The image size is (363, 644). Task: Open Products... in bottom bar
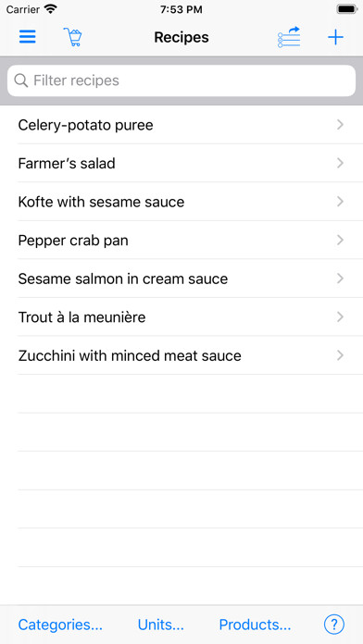(x=255, y=625)
